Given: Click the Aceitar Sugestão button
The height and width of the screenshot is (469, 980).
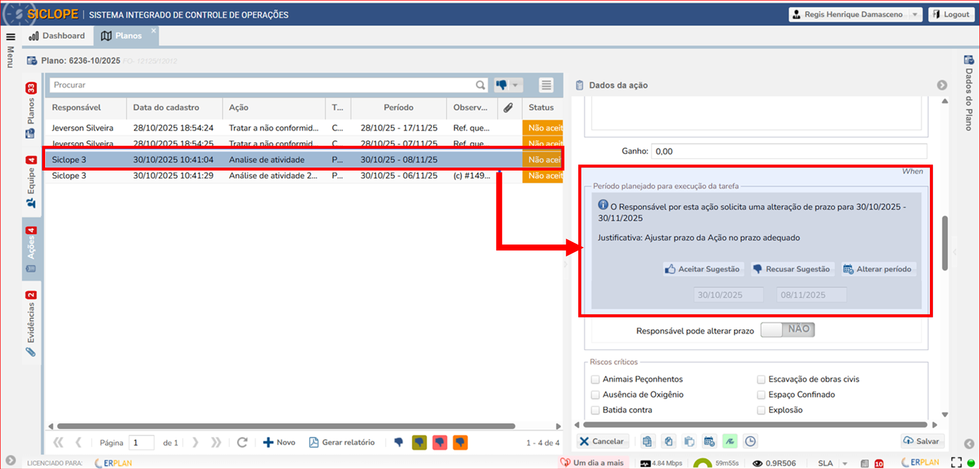Looking at the screenshot, I should click(x=702, y=269).
